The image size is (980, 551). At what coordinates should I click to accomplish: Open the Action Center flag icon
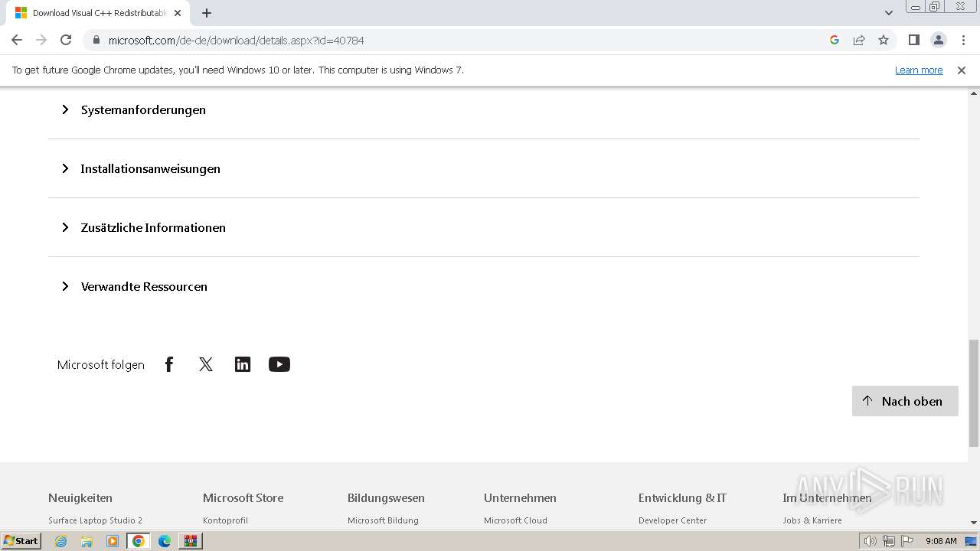click(907, 541)
